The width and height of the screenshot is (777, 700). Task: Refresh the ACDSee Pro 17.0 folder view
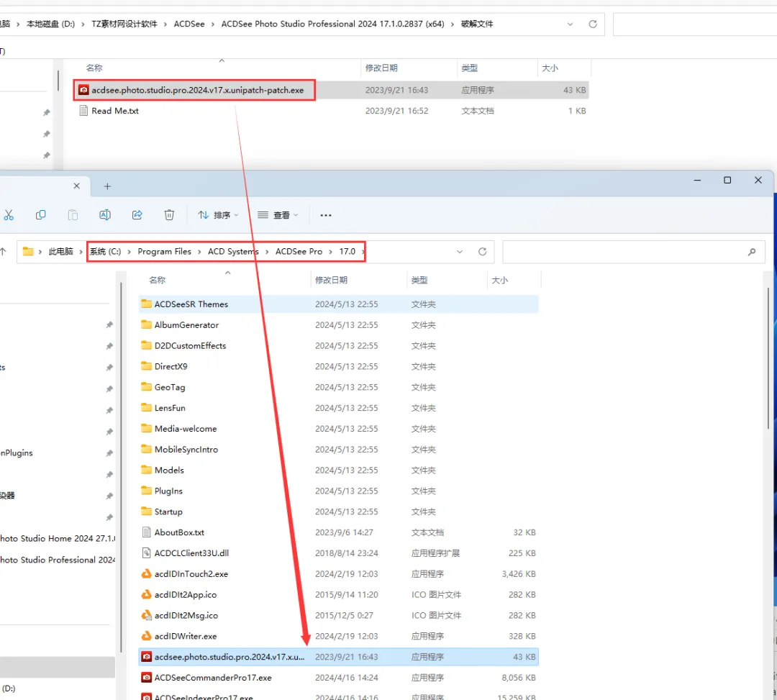[482, 252]
